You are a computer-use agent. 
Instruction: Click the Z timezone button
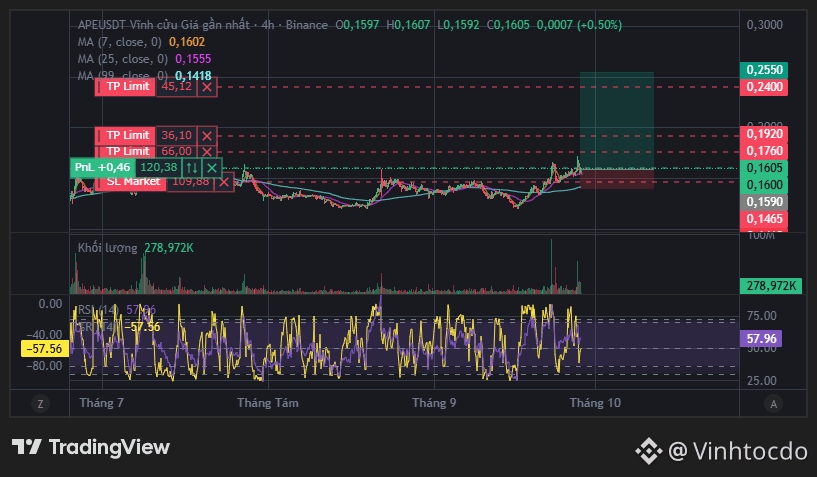tap(40, 403)
